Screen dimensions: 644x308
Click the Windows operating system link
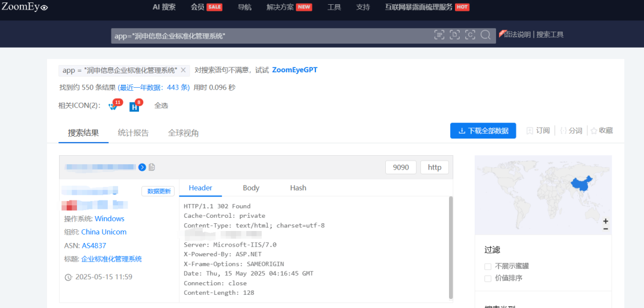(x=109, y=219)
